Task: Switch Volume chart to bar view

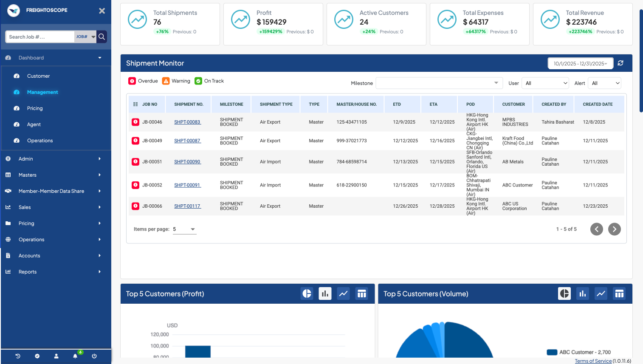Action: pos(582,293)
